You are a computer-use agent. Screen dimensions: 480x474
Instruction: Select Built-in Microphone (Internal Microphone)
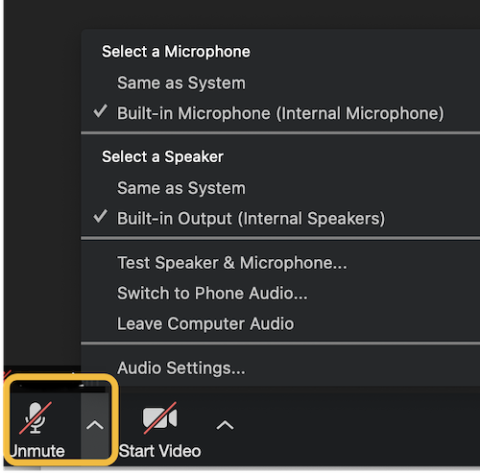click(x=280, y=113)
